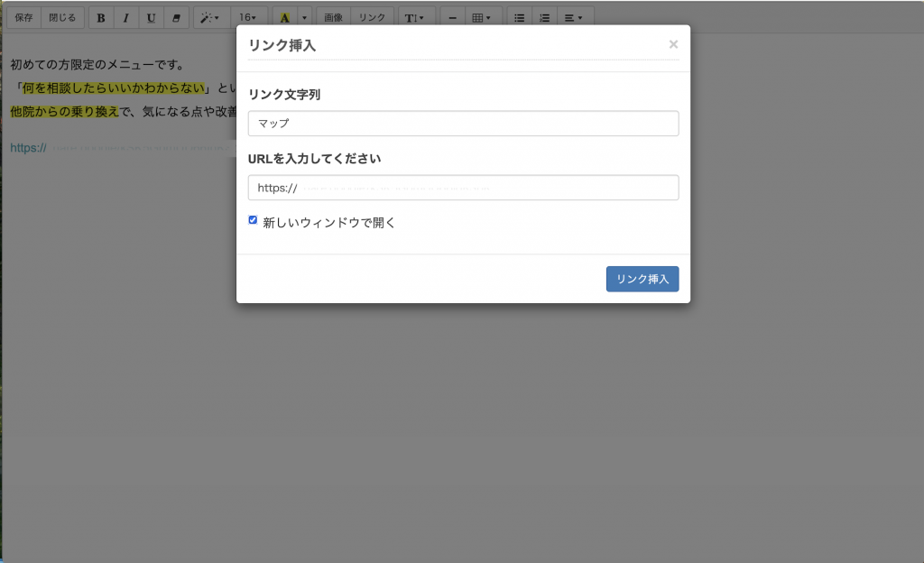The image size is (924, 563).
Task: Open the magic wand style dropdown
Action: [209, 17]
